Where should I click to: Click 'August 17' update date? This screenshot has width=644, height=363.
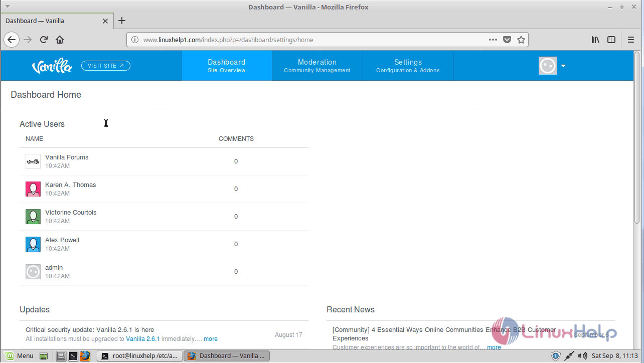(288, 335)
